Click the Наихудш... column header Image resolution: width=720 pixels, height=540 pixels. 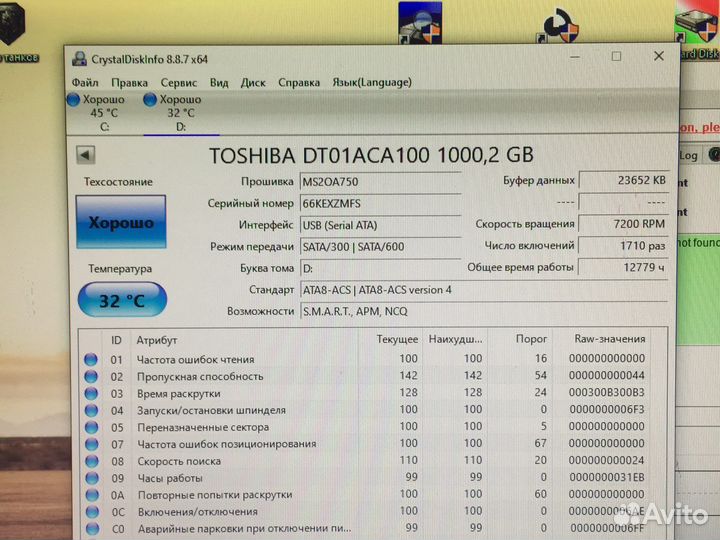pos(455,339)
